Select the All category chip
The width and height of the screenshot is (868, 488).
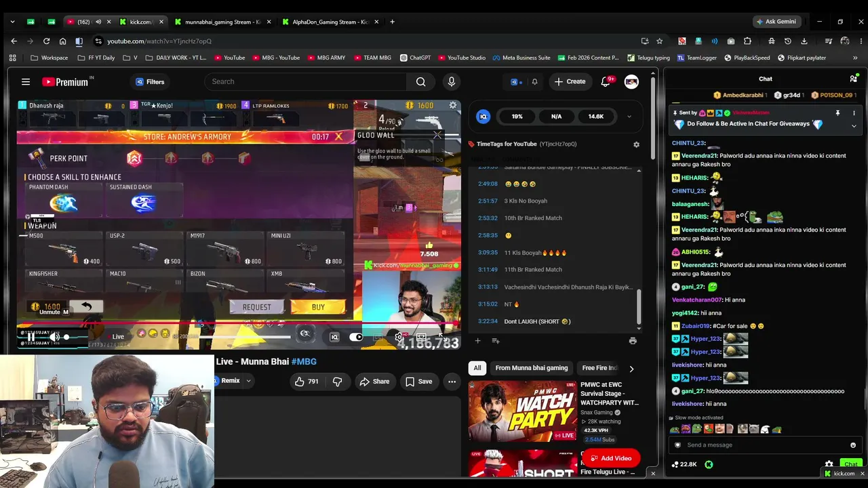point(477,368)
